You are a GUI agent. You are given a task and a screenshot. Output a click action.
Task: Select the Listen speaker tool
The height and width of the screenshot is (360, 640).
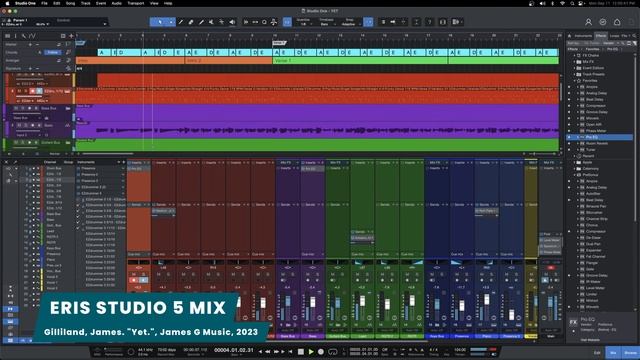click(x=232, y=22)
